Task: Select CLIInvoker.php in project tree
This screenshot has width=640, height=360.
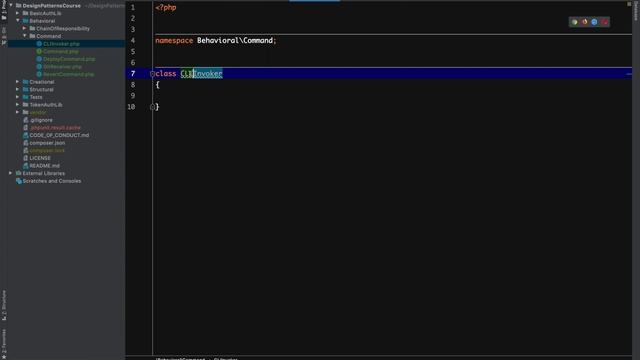Action: [x=61, y=44]
